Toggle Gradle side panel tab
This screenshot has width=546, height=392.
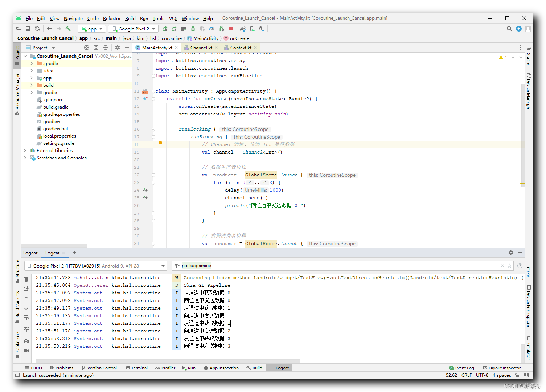(x=529, y=56)
